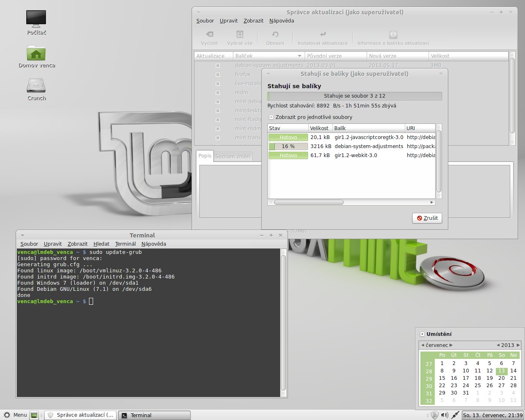The width and height of the screenshot is (525, 420).
Task: Select day 25 in the calendar
Action: pos(477,386)
